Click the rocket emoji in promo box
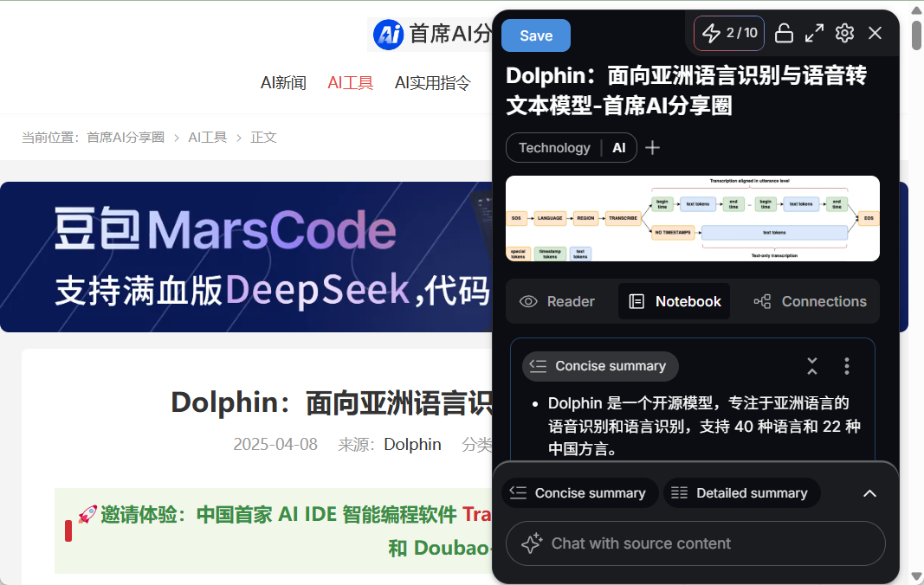Screen dimensions: 924x585 [87, 514]
